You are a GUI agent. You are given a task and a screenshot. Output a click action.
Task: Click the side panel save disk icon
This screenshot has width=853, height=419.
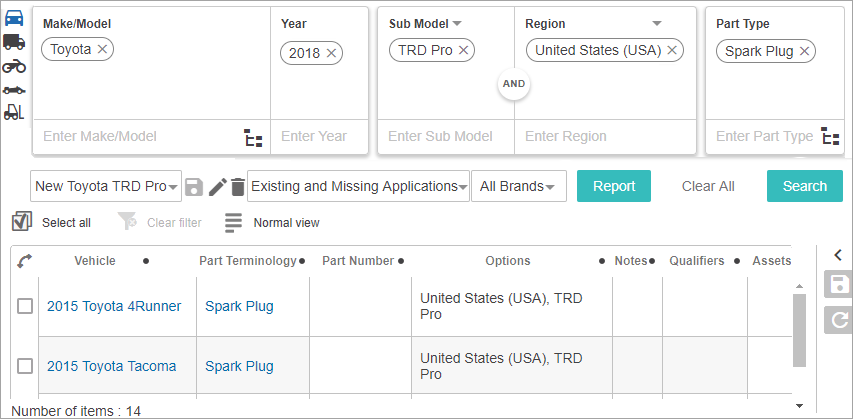pyautogui.click(x=838, y=284)
